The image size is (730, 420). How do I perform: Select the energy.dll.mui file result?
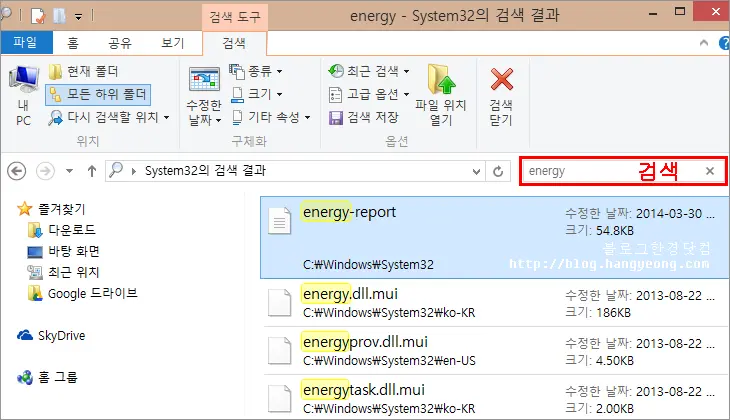(x=494, y=303)
